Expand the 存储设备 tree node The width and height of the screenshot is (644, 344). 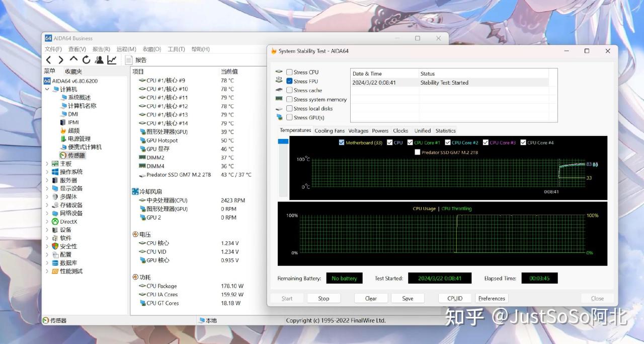coord(47,205)
